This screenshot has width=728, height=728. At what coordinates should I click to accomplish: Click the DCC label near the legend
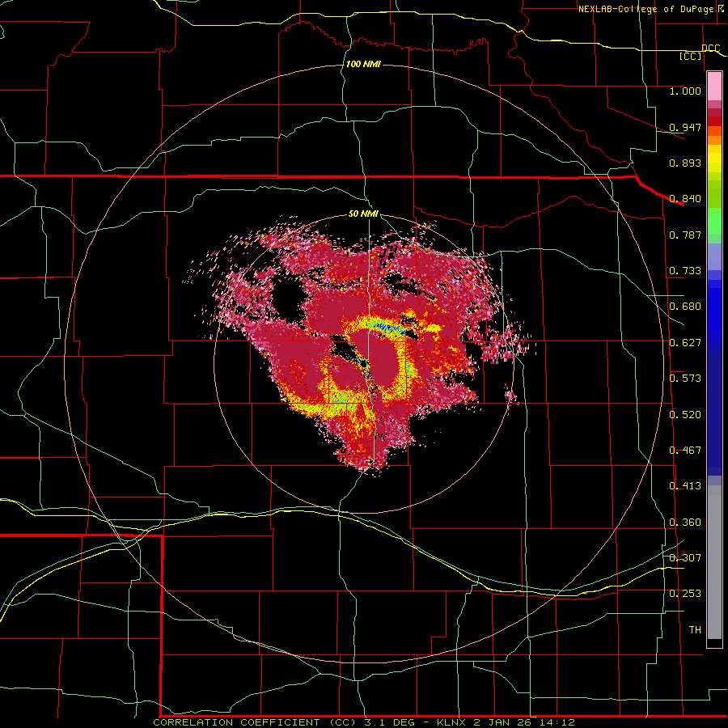click(710, 49)
